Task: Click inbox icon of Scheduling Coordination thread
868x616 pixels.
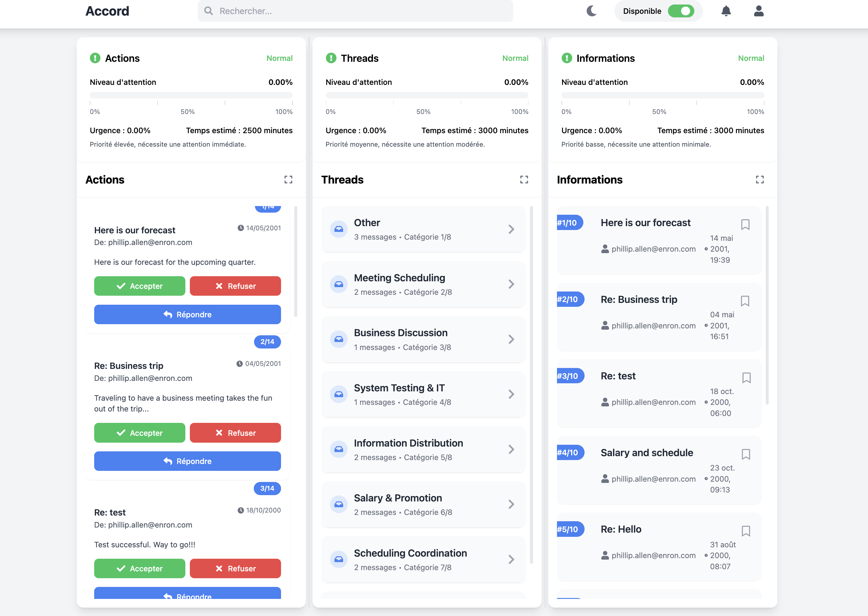Action: click(338, 560)
